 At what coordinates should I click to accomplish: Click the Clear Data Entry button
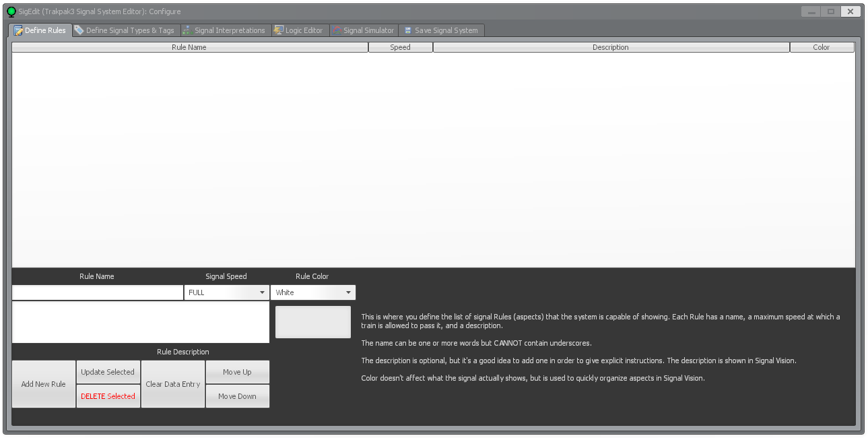[172, 384]
